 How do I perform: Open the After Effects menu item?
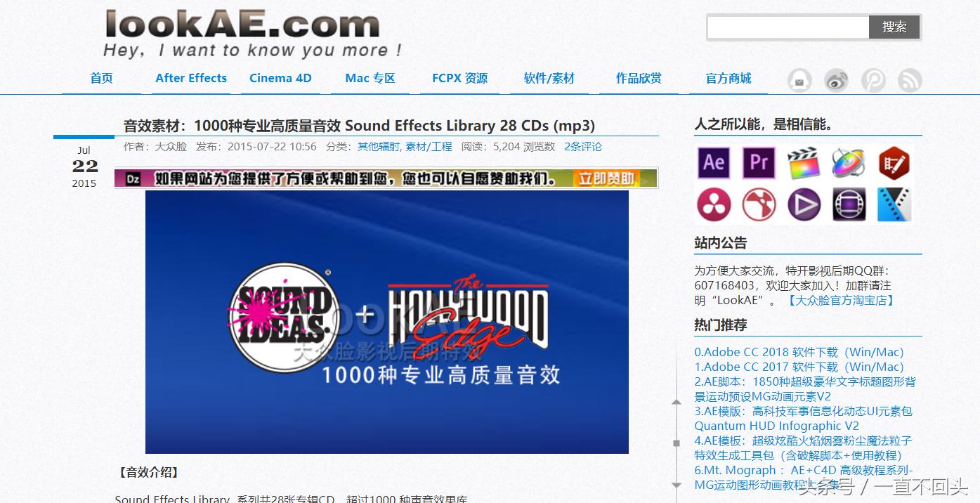click(x=191, y=78)
